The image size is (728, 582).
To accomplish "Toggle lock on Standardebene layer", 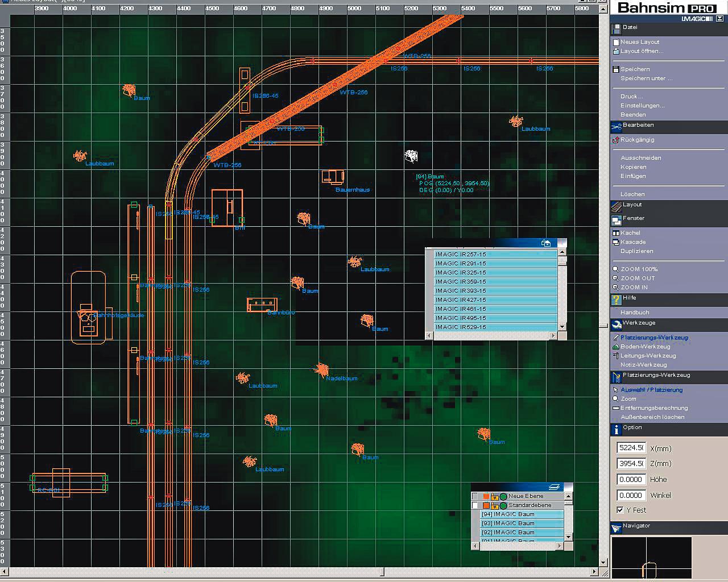I will pyautogui.click(x=495, y=505).
